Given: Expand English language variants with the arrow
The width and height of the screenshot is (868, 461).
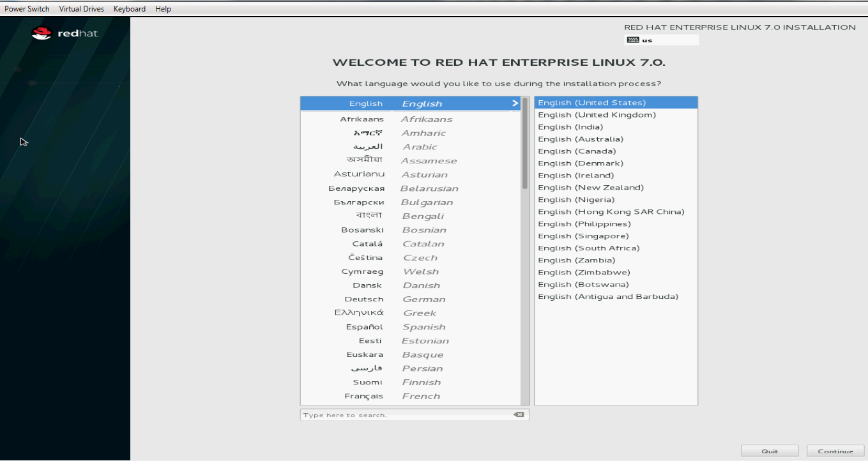Looking at the screenshot, I should tap(515, 103).
